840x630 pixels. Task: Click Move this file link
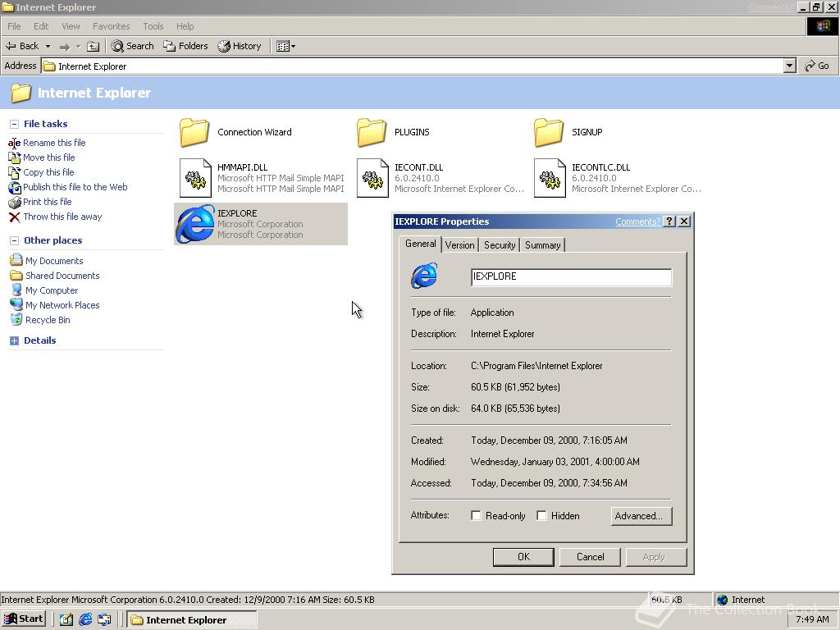[48, 157]
